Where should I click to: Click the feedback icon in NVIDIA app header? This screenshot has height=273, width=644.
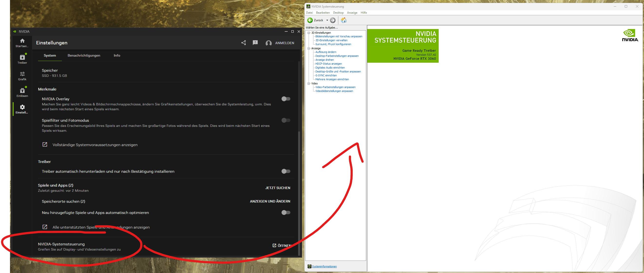pos(255,43)
